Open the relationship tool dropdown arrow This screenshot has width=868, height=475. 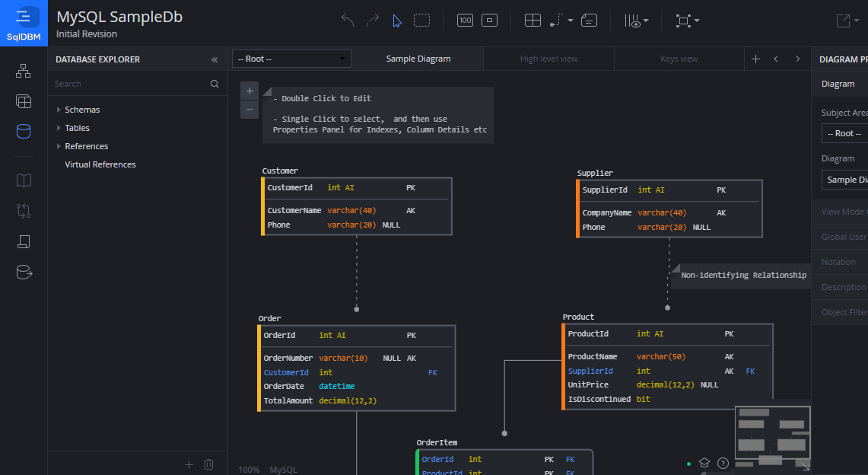571,21
